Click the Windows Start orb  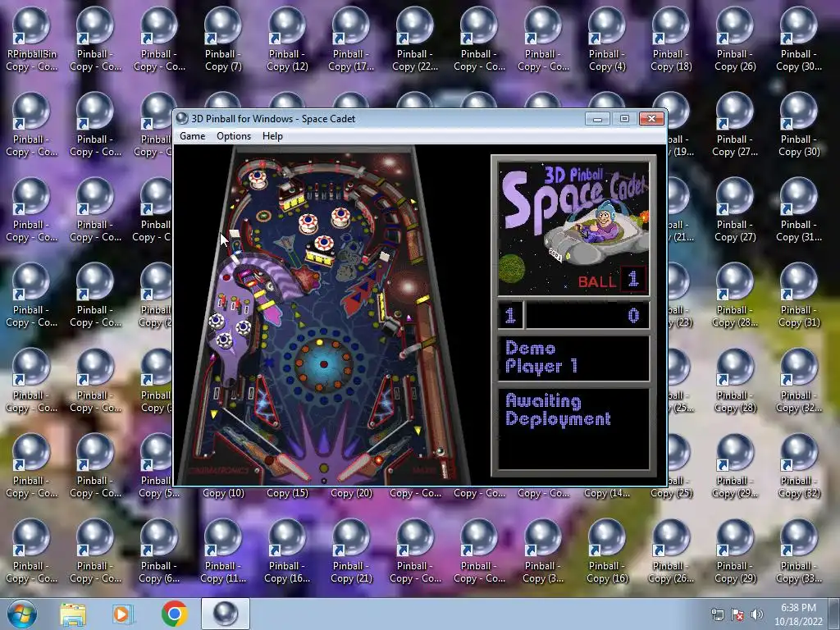click(x=22, y=614)
